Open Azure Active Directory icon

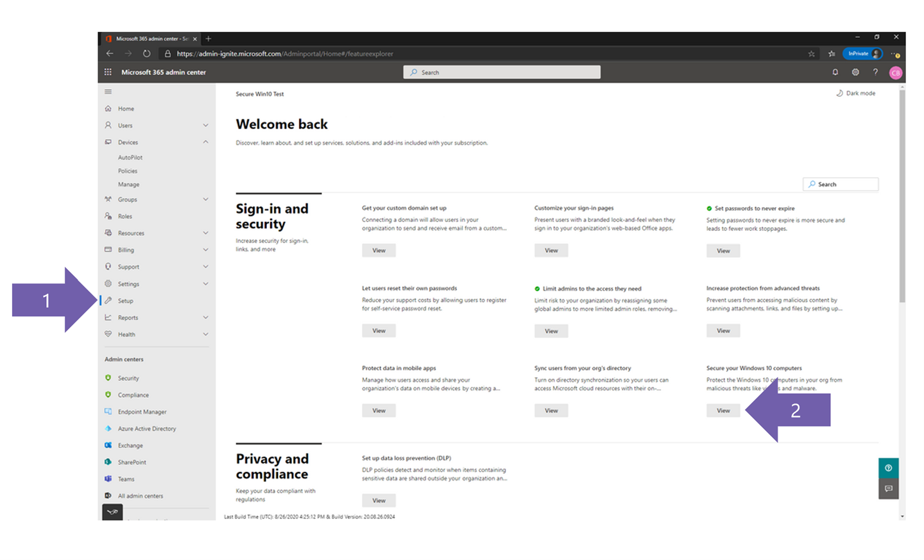108,428
